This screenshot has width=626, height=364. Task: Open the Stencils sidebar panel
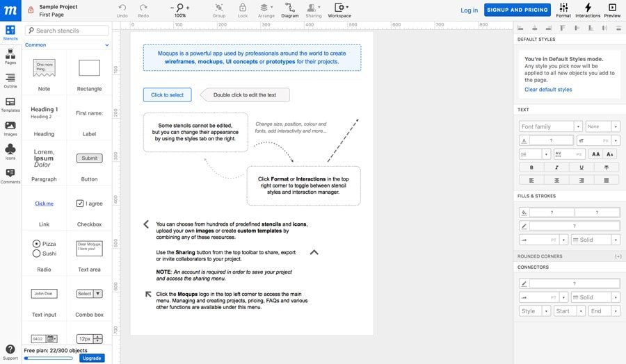pyautogui.click(x=10, y=33)
